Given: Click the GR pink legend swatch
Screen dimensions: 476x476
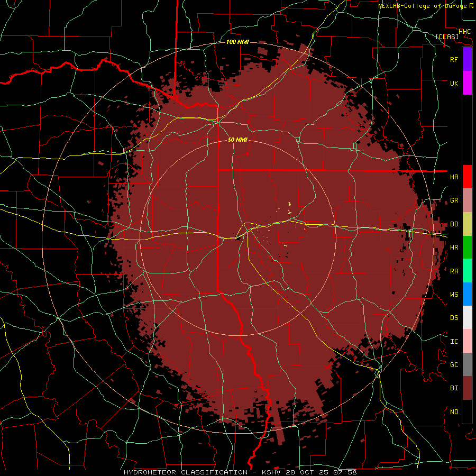Looking at the screenshot, I should pyautogui.click(x=467, y=200).
